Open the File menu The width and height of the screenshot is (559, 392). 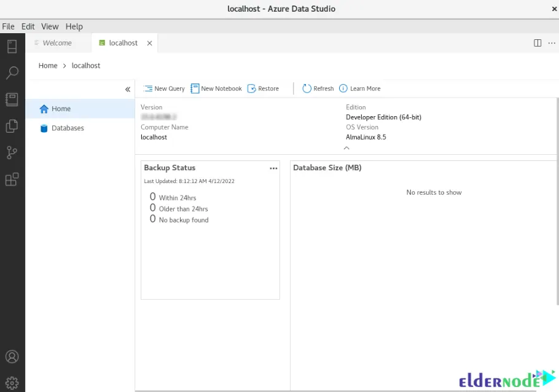(8, 26)
